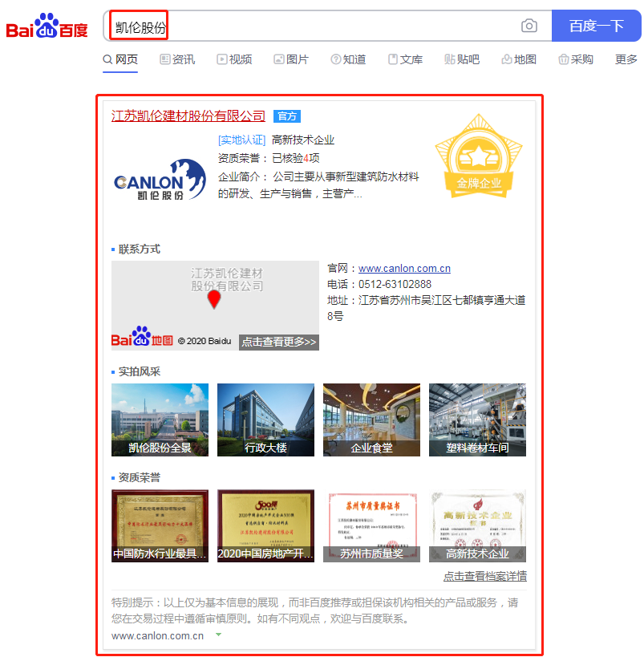Viewport: 644px width, 657px height.
Task: Expand the green arrow beside www.canlon.com.cn
Action: point(218,635)
